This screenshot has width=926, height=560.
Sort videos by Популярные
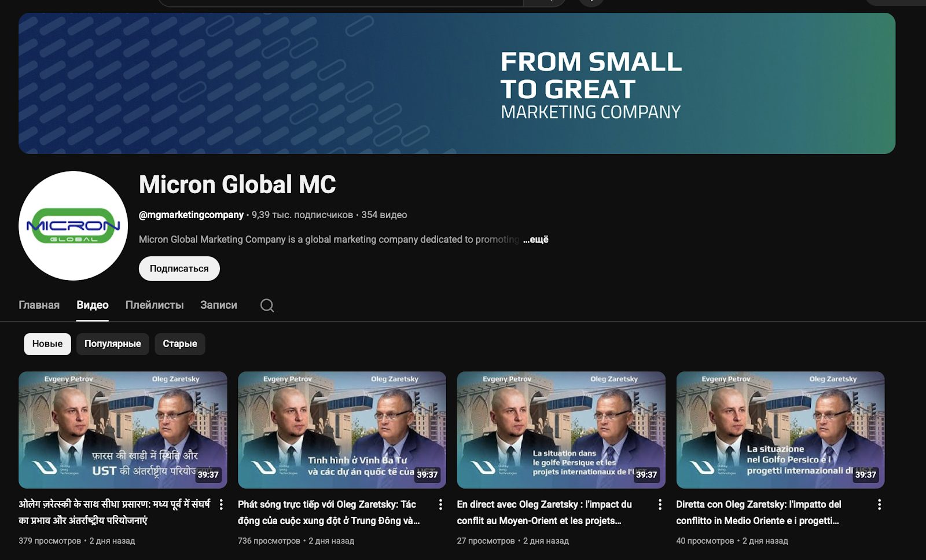(113, 344)
